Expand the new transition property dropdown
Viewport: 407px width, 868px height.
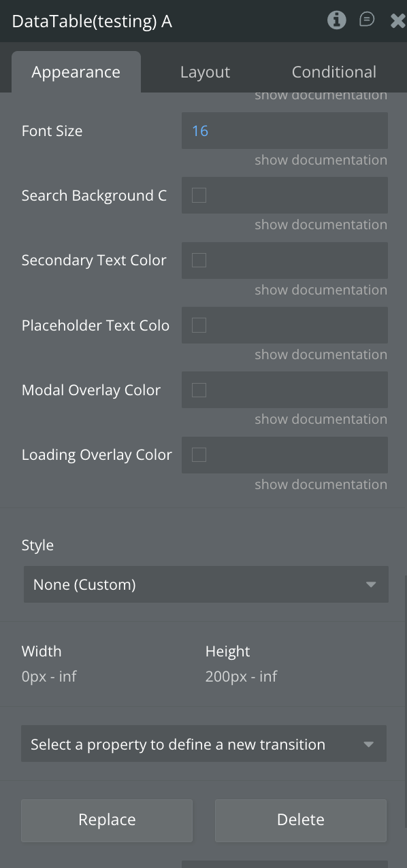203,744
